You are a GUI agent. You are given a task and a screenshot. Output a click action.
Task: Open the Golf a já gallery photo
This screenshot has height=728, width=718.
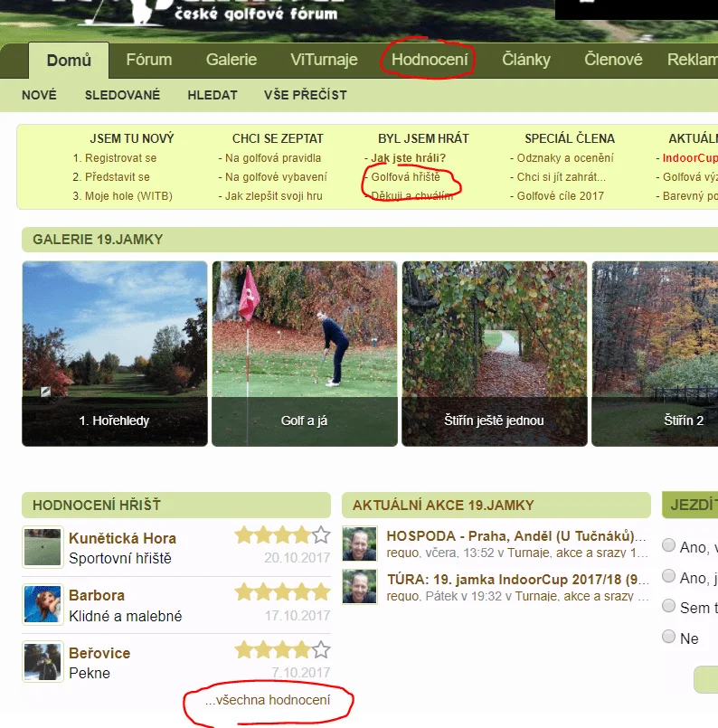pyautogui.click(x=305, y=354)
